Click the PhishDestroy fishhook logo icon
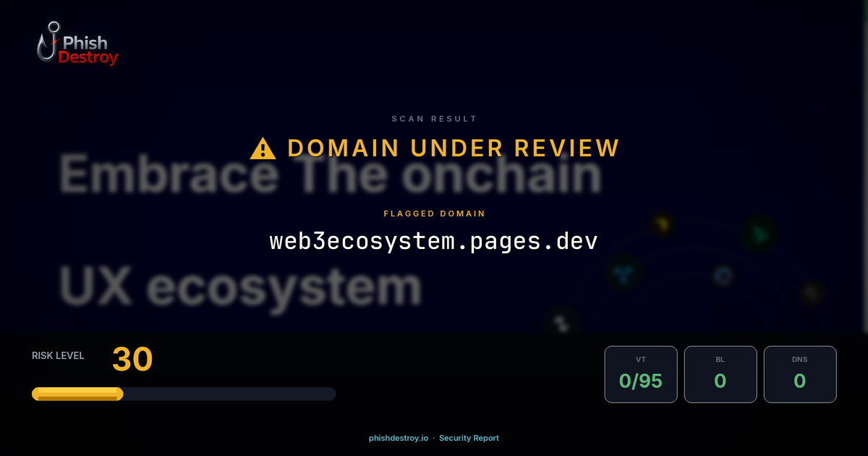The height and width of the screenshot is (456, 868). (x=48, y=42)
